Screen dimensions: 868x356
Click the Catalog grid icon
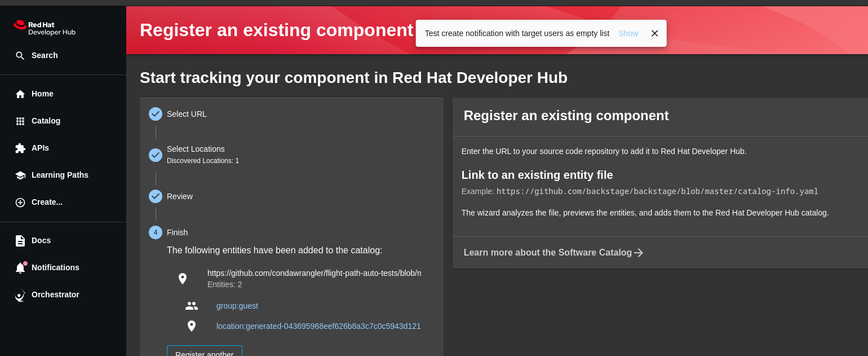click(x=20, y=121)
